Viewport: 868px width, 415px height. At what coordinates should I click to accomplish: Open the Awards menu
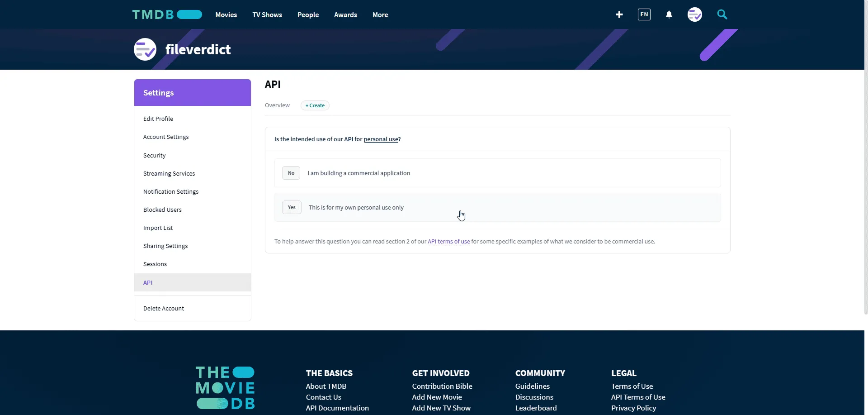pyautogui.click(x=346, y=15)
